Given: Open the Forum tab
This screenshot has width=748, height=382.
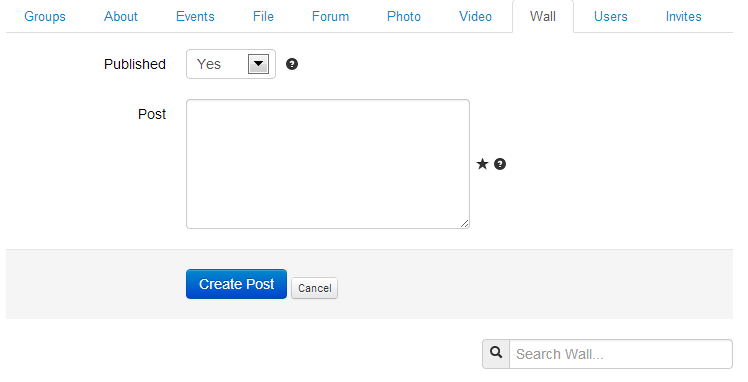Looking at the screenshot, I should 330,17.
